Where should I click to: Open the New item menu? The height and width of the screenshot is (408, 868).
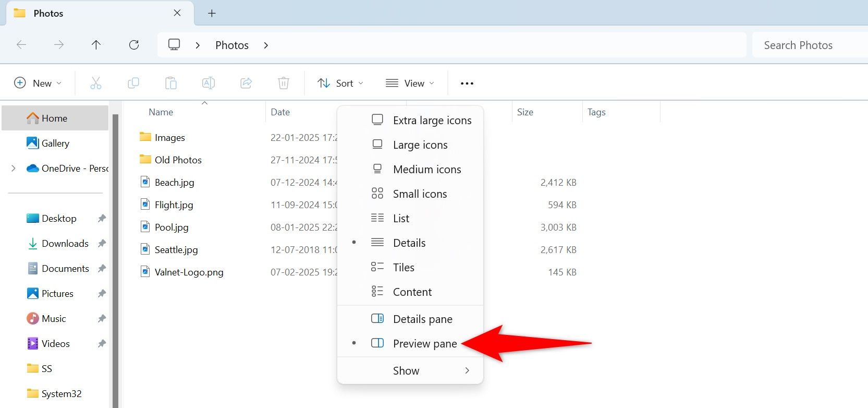[38, 83]
